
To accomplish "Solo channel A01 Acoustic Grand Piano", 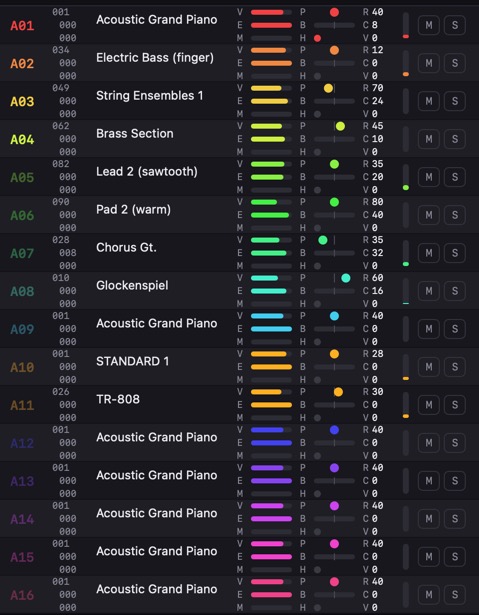I will (455, 25).
